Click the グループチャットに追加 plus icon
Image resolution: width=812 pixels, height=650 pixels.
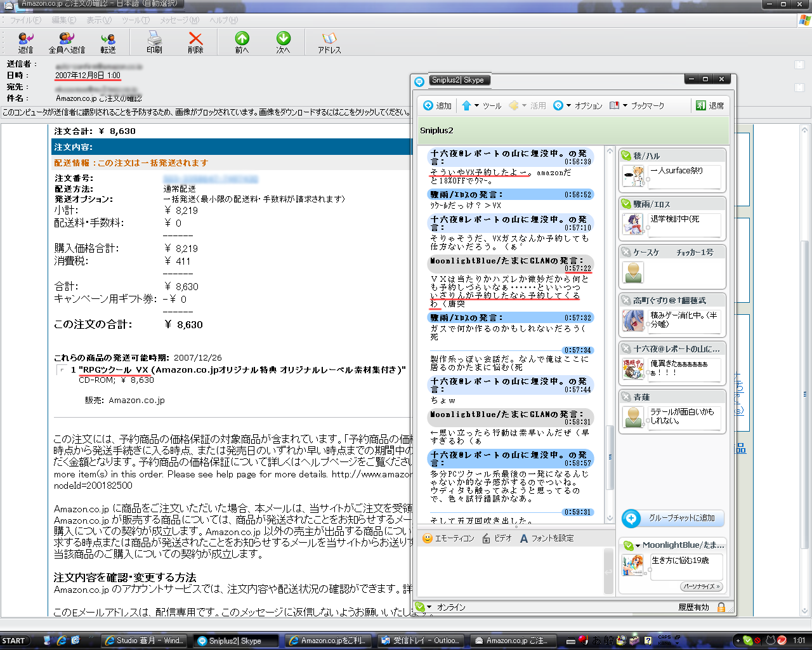(631, 519)
